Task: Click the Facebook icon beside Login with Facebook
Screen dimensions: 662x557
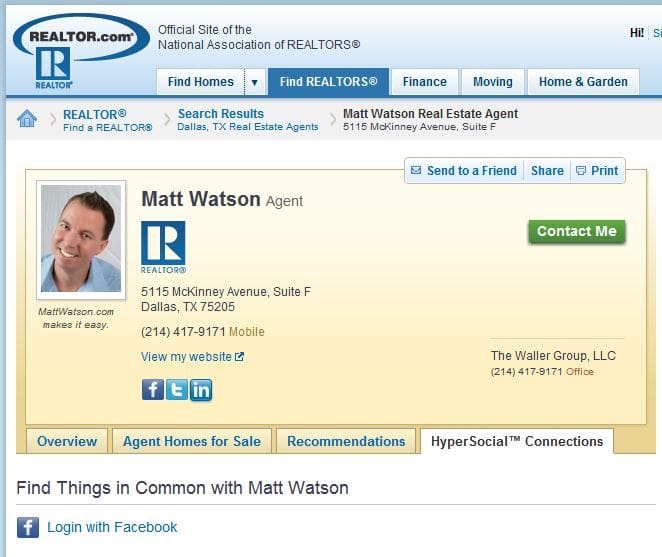Action: [28, 527]
